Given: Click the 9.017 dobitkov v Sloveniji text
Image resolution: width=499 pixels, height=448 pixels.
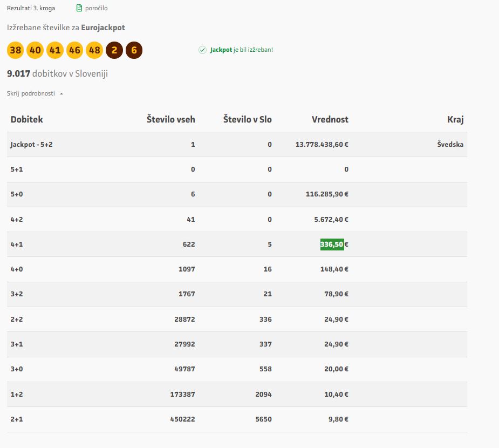Looking at the screenshot, I should (57, 73).
